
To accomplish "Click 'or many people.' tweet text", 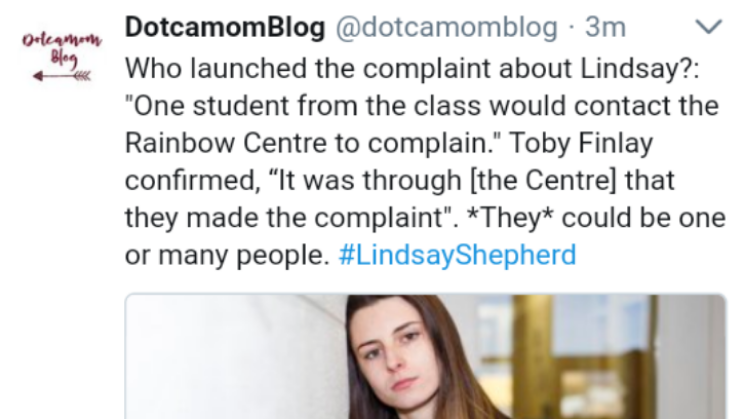I will [227, 255].
